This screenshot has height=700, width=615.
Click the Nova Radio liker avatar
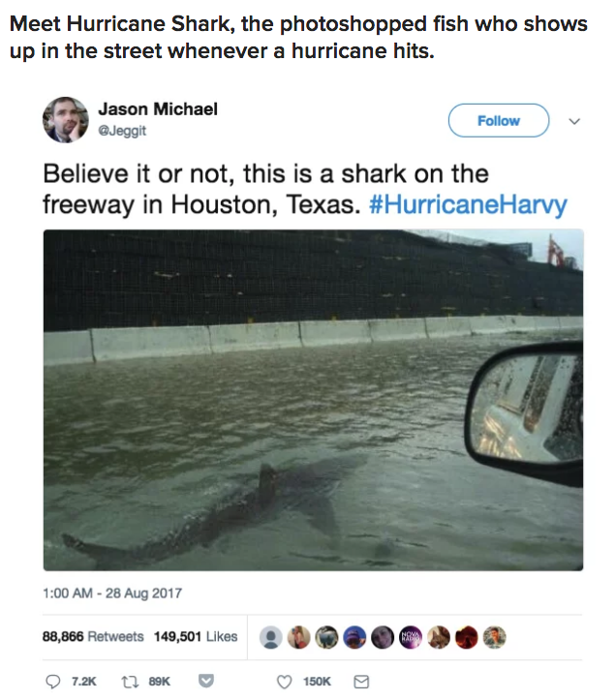point(409,637)
